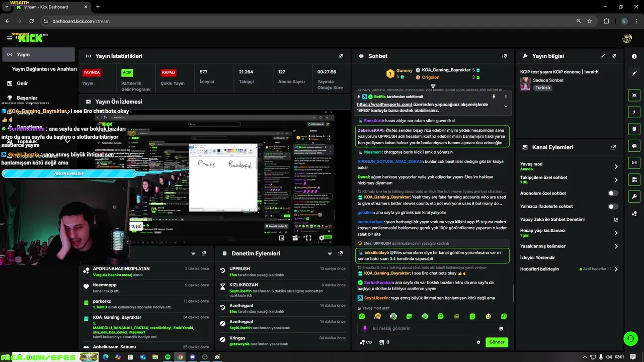644x362 pixels.
Task: Click the green headset support button
Action: point(630,338)
